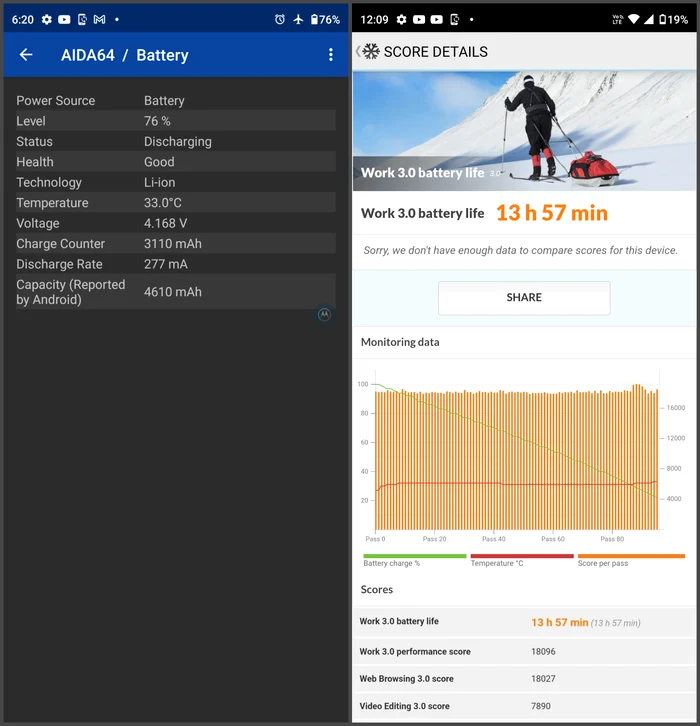Tap the airplane mode status icon
This screenshot has width=700, height=726.
[298, 19]
